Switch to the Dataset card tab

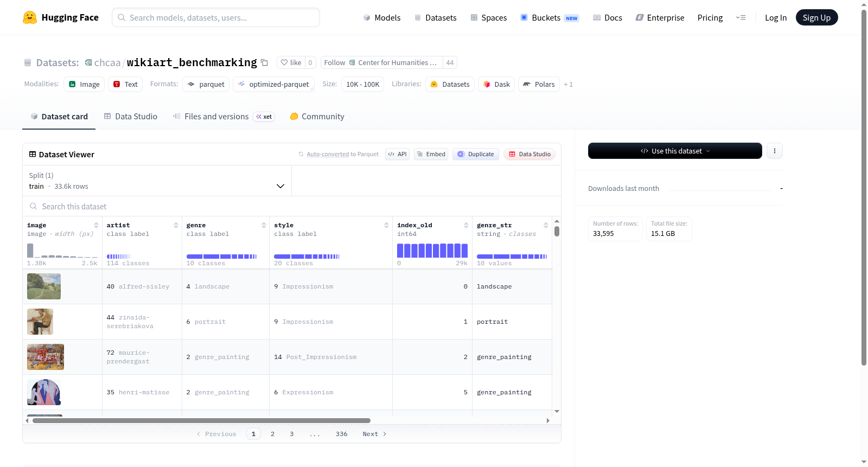pos(59,116)
